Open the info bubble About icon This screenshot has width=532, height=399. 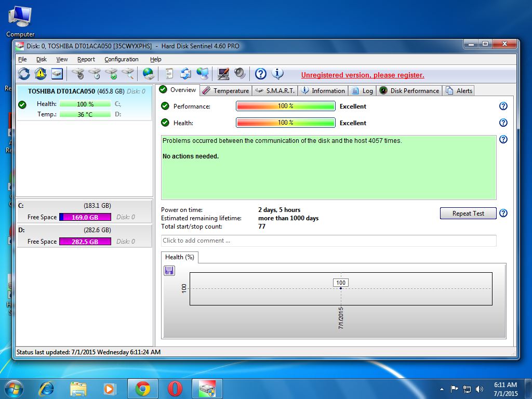[x=277, y=74]
